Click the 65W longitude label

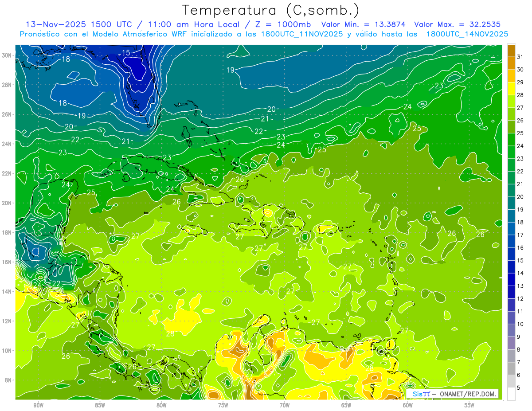(346, 405)
